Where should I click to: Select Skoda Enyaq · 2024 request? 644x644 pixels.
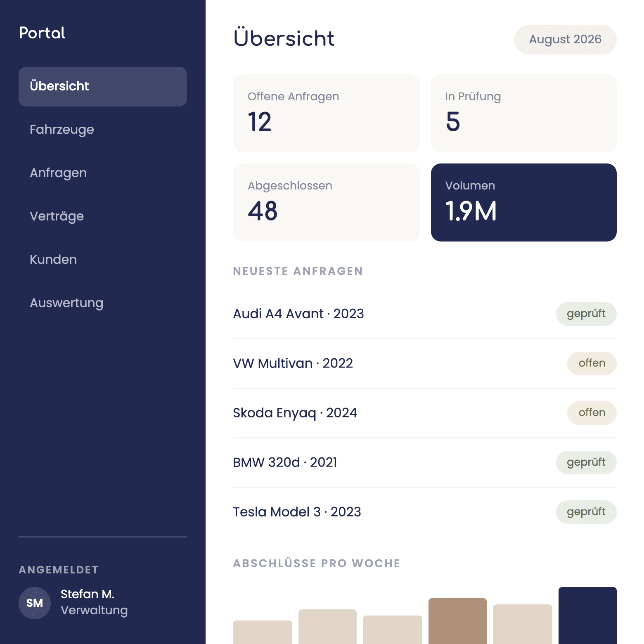(425, 413)
